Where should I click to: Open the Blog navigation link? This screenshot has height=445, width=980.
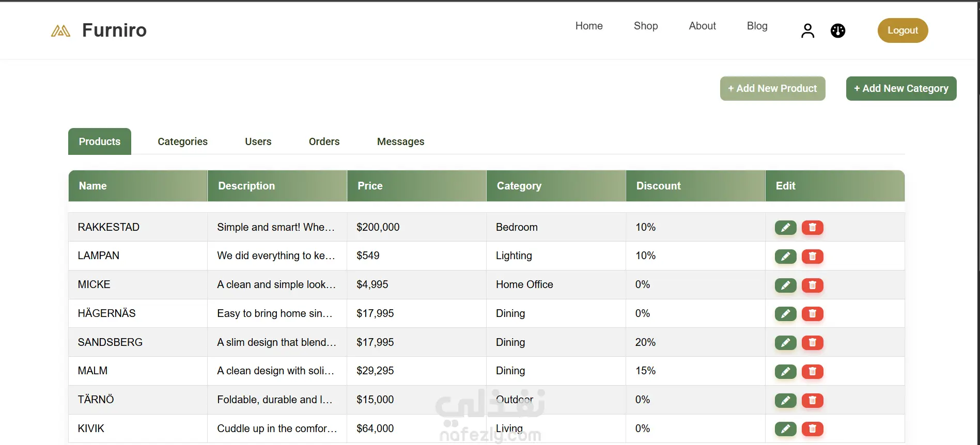pos(757,26)
